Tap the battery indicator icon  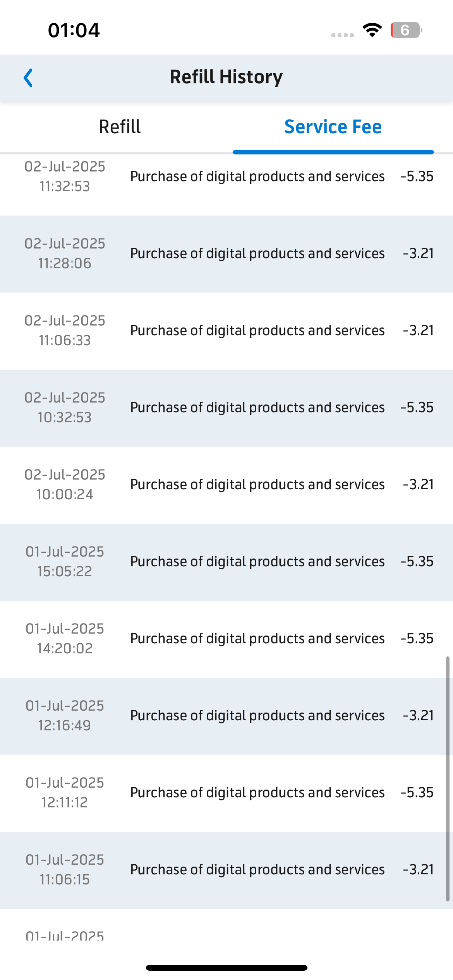[406, 30]
